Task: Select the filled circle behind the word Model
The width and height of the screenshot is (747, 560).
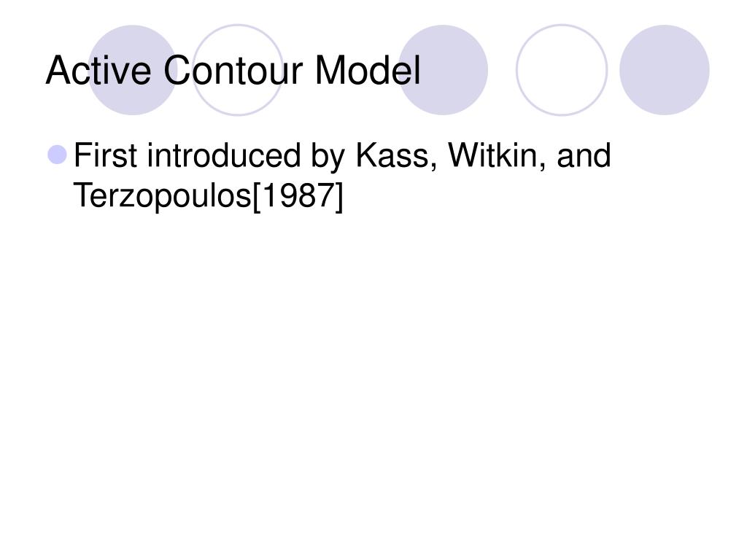Action: 443,70
